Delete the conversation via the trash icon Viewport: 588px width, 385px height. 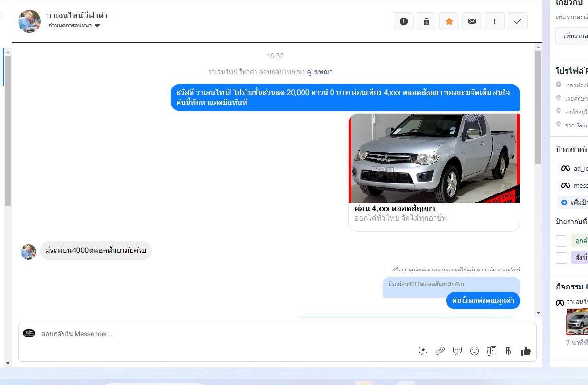[427, 21]
